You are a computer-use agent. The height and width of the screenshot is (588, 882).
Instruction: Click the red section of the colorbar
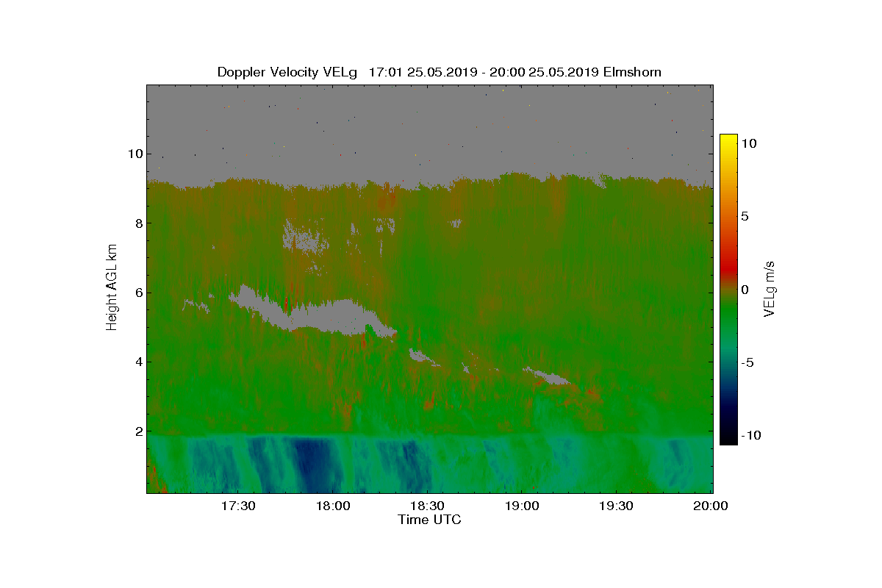tap(728, 266)
